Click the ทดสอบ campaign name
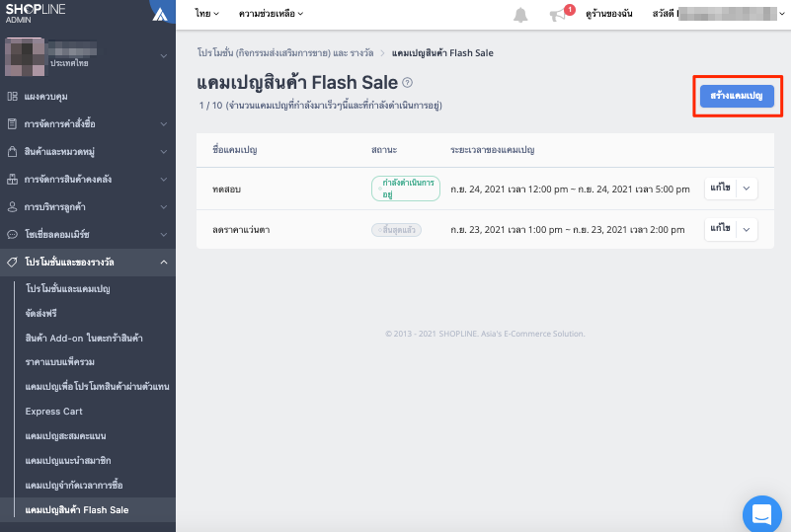Image resolution: width=791 pixels, height=532 pixels. [226, 190]
